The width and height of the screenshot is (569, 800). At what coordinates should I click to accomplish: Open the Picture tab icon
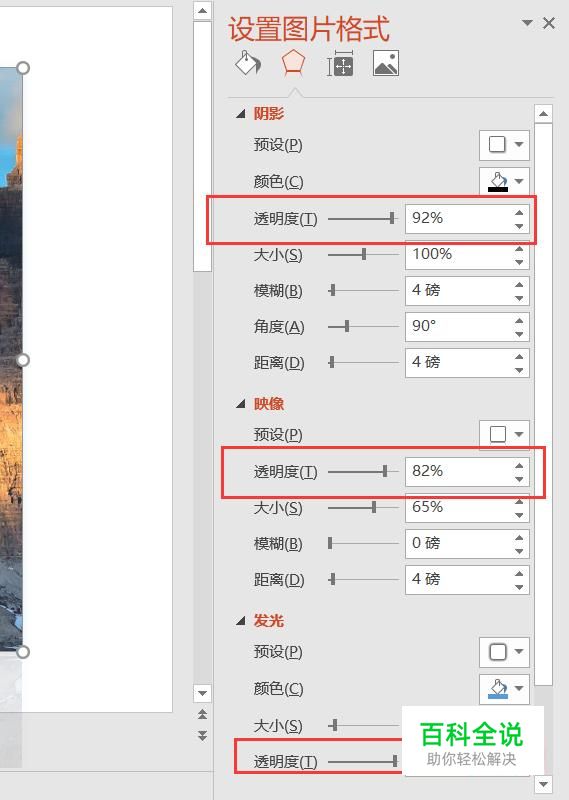pos(386,63)
